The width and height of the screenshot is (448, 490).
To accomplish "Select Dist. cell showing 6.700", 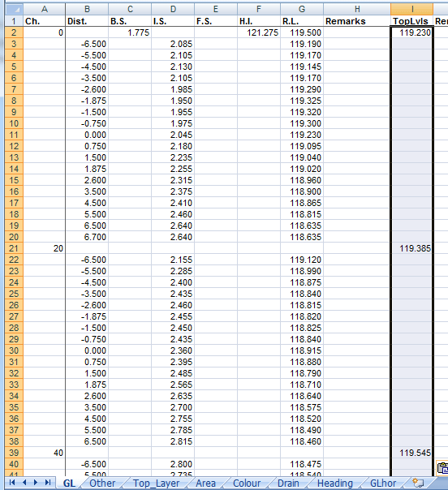I will (87, 237).
